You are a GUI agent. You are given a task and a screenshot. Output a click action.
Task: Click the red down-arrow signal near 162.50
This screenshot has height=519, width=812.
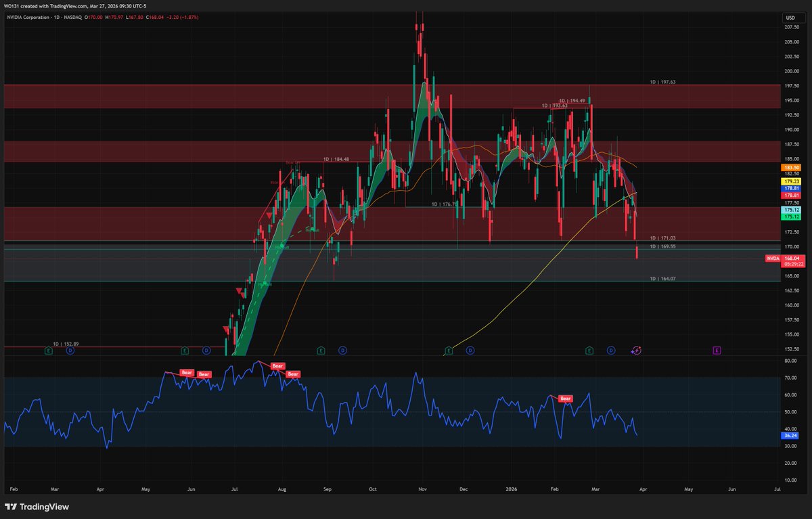click(240, 292)
